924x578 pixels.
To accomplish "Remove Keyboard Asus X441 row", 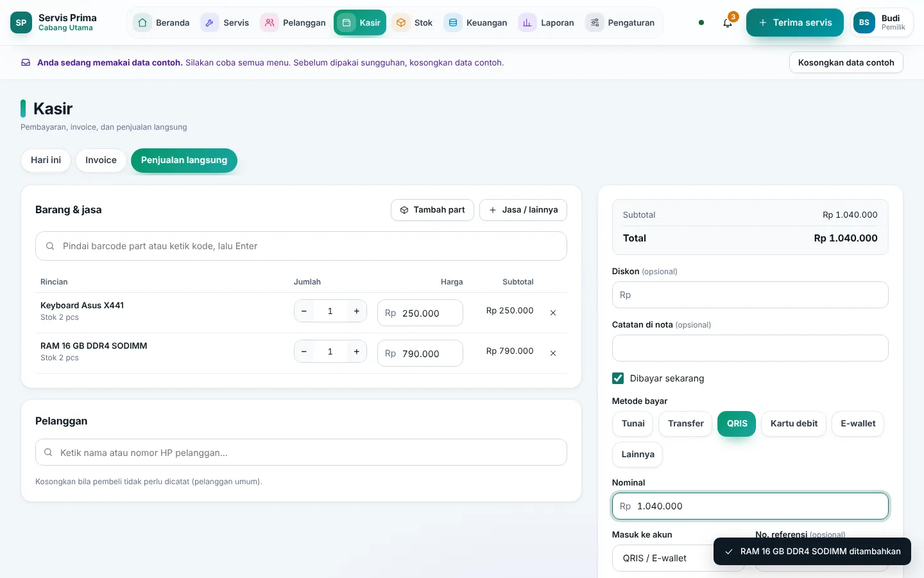I will (x=553, y=313).
